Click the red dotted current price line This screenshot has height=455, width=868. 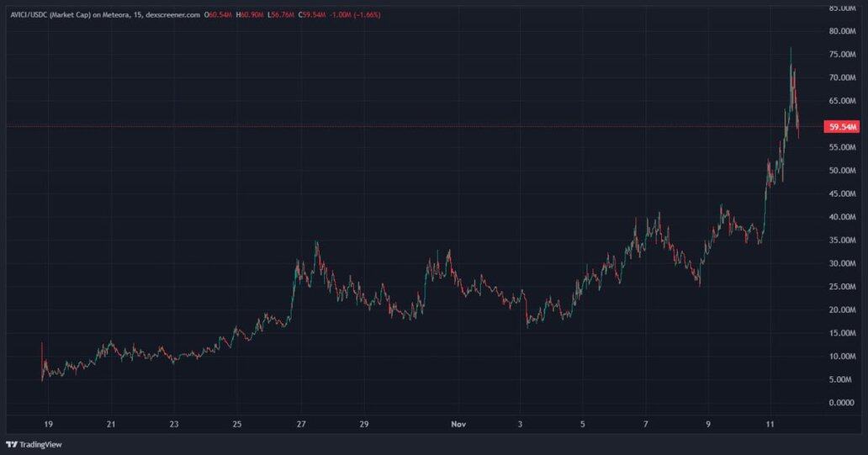point(421,127)
